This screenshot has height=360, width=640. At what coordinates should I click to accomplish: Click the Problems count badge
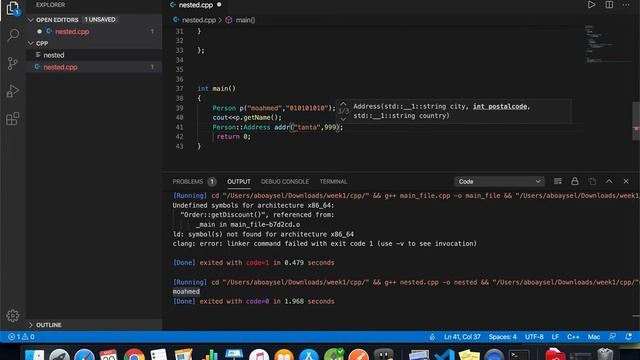click(212, 182)
